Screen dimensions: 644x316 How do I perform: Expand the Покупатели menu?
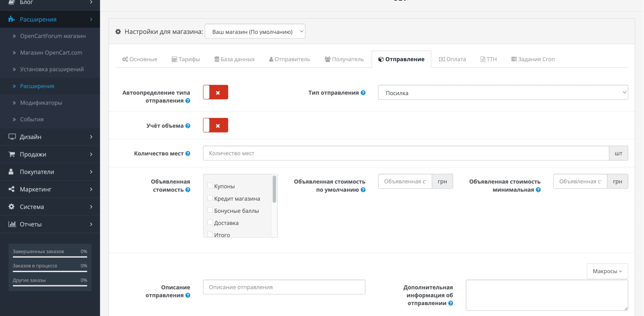click(x=50, y=172)
